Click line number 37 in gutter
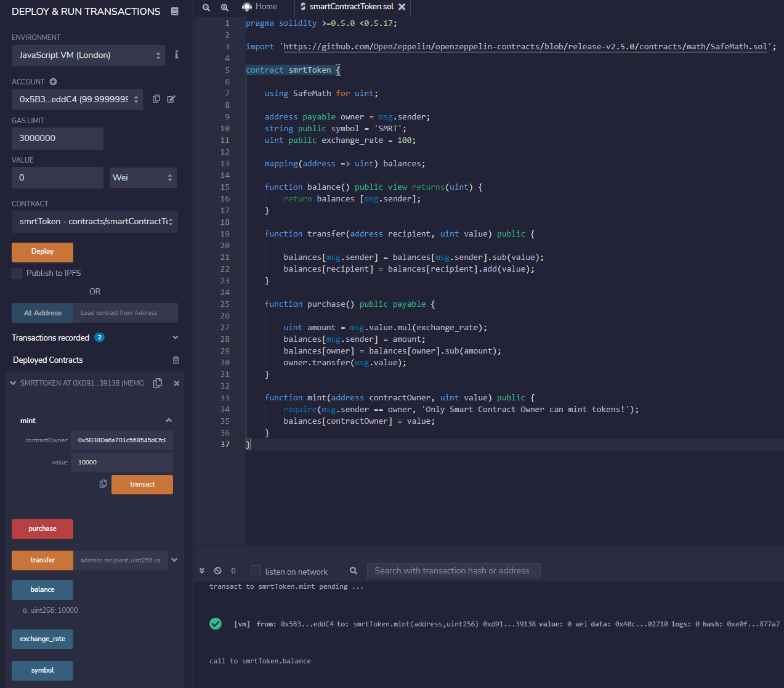784x688 pixels. 225,445
